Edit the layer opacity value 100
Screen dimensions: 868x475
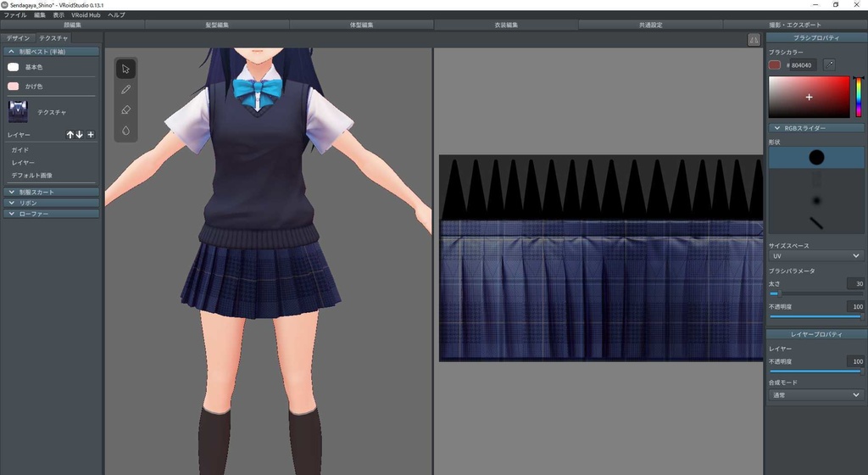click(855, 361)
